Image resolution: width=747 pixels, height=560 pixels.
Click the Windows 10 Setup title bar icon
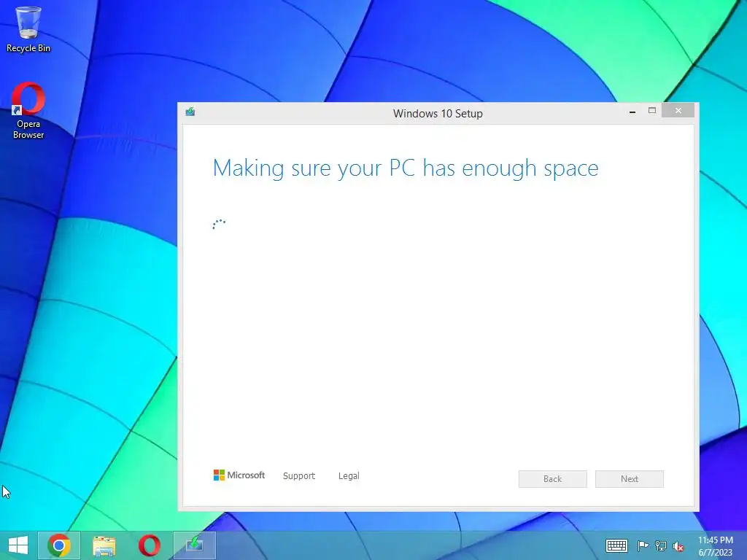190,112
